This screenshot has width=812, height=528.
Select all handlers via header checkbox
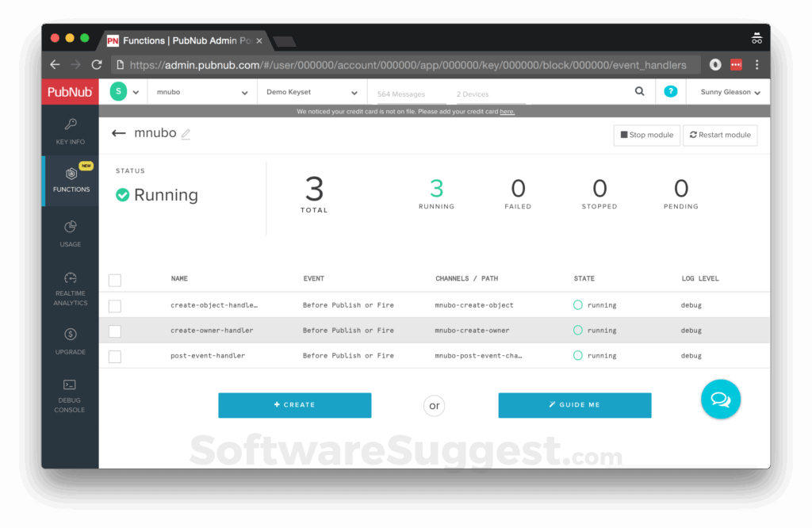(x=114, y=280)
